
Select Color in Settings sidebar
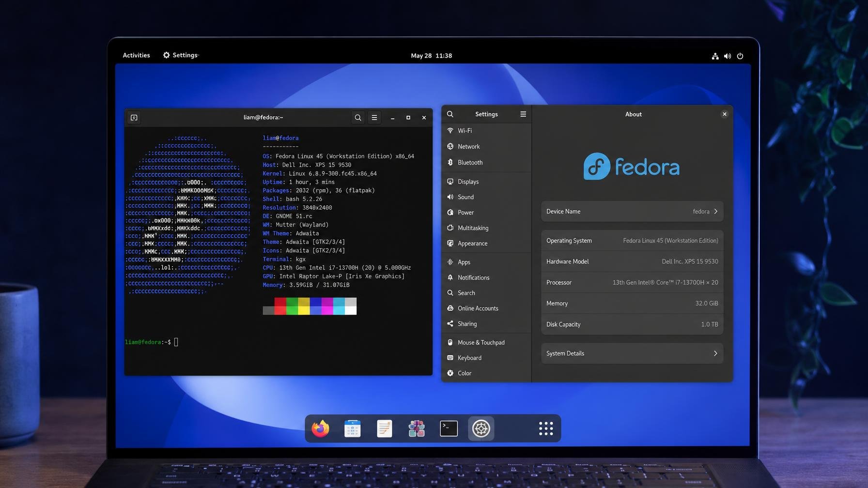486,373
